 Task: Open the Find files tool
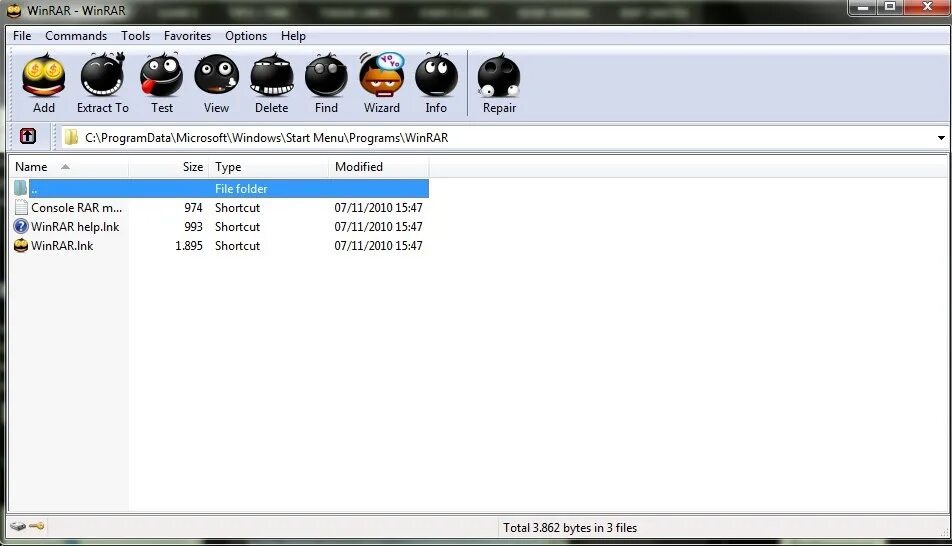pos(326,75)
